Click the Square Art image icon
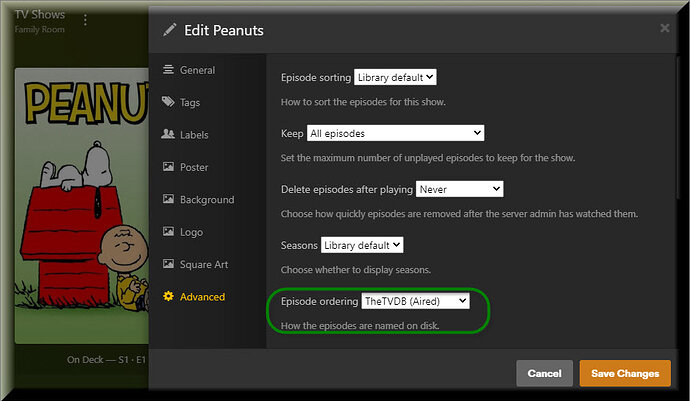 pyautogui.click(x=168, y=264)
